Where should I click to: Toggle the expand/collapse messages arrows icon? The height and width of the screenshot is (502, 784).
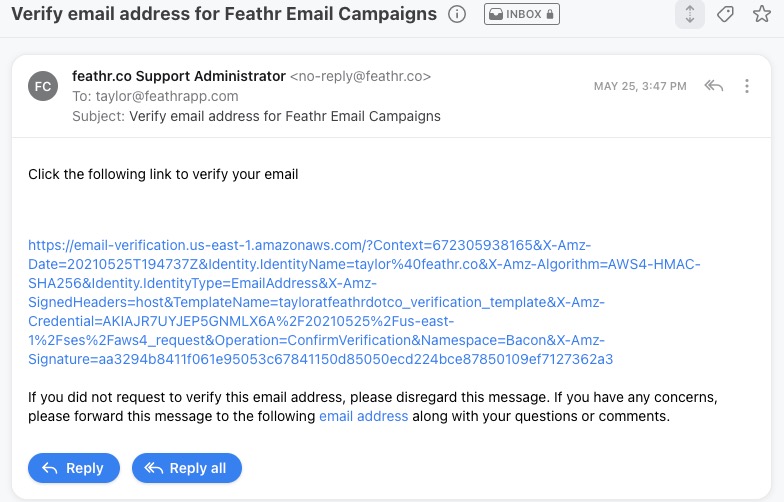tap(690, 14)
